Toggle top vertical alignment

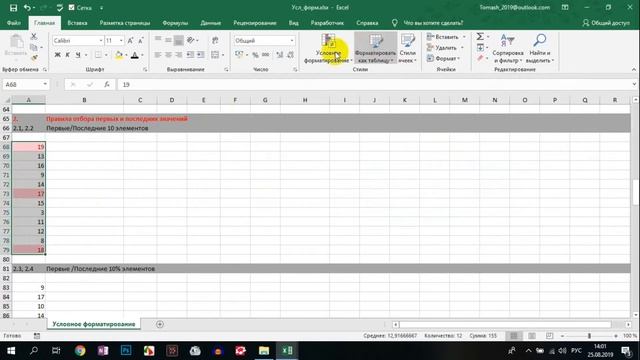pos(158,40)
